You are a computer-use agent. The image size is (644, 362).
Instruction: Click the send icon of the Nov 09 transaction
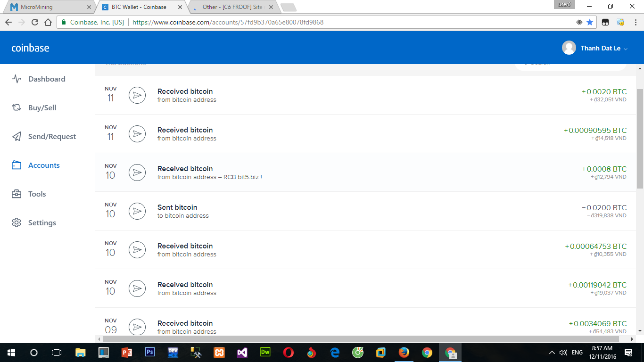coord(137,327)
